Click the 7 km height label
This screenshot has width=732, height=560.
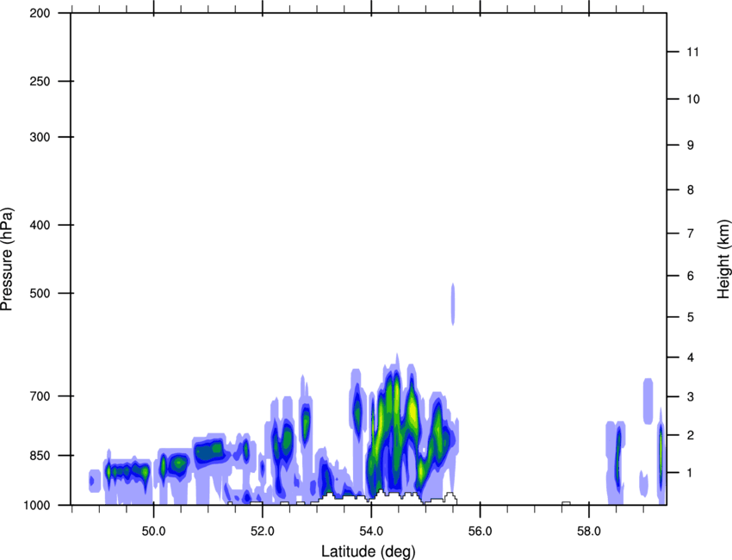(691, 233)
